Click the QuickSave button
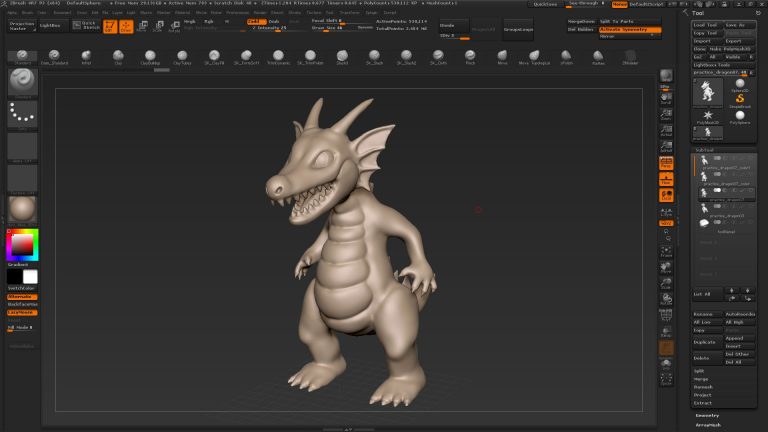The width and height of the screenshot is (768, 432). point(545,4)
